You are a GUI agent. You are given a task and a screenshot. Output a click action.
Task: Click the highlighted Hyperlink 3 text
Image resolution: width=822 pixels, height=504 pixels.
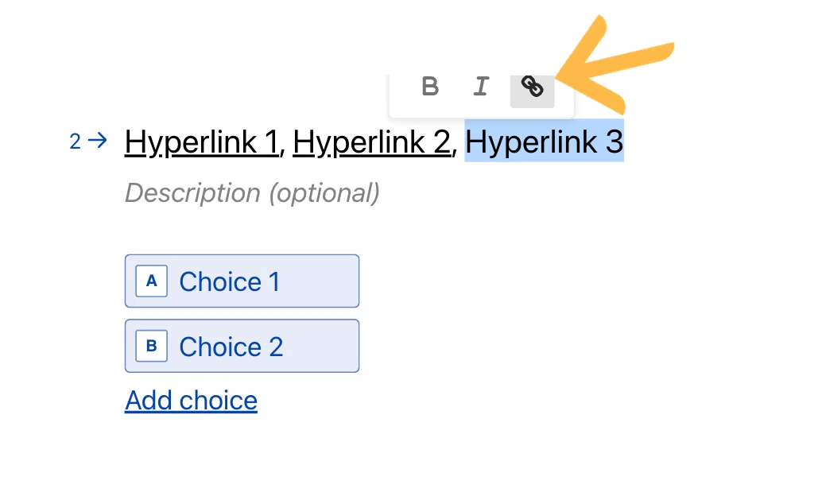tap(544, 142)
